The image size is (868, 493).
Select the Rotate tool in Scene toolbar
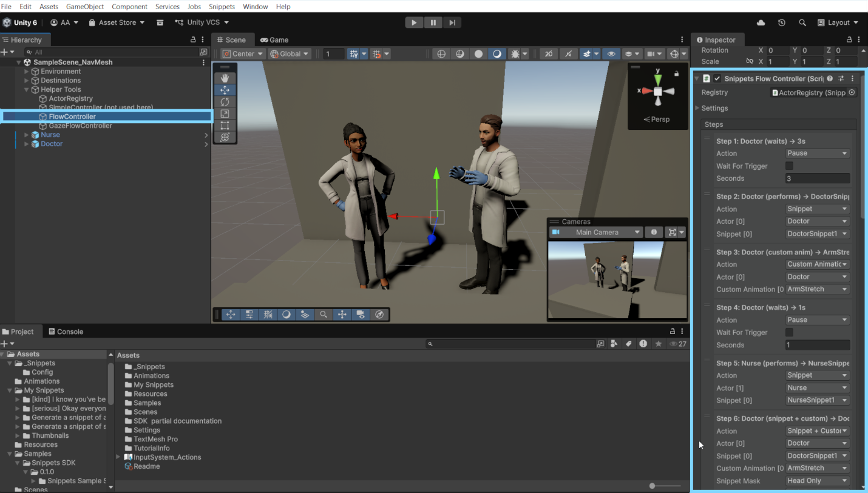click(225, 101)
